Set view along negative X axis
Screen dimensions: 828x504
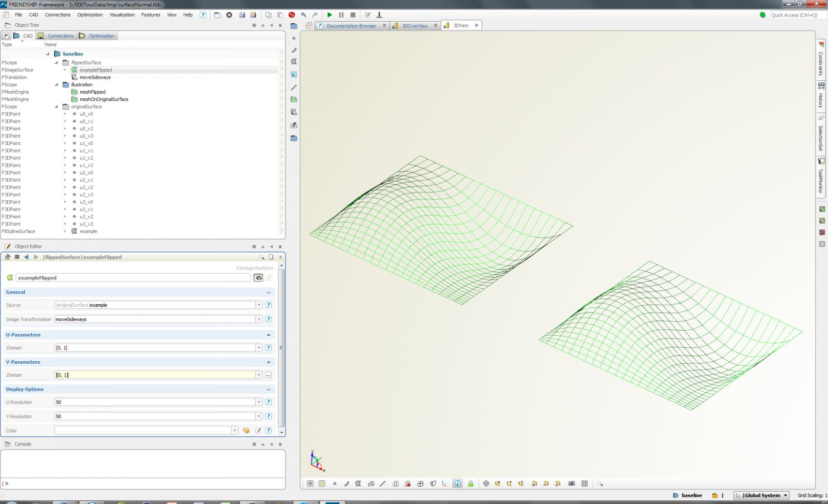pos(534,483)
